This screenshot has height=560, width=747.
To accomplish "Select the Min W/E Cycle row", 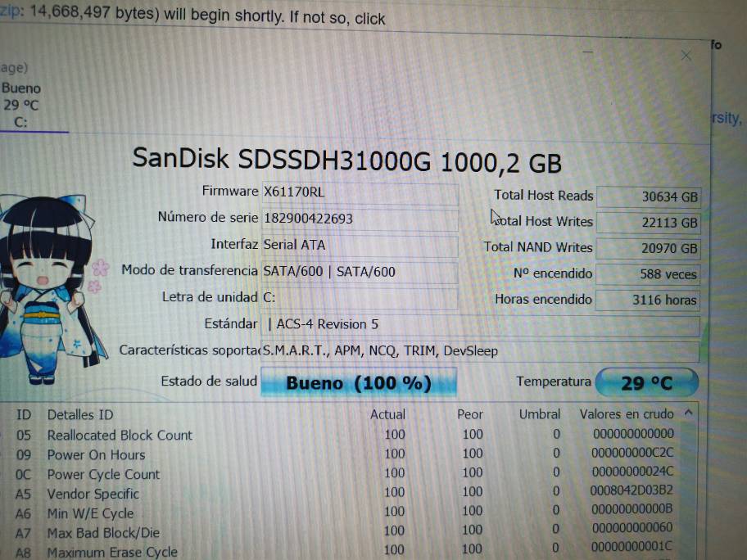I will coord(90,513).
